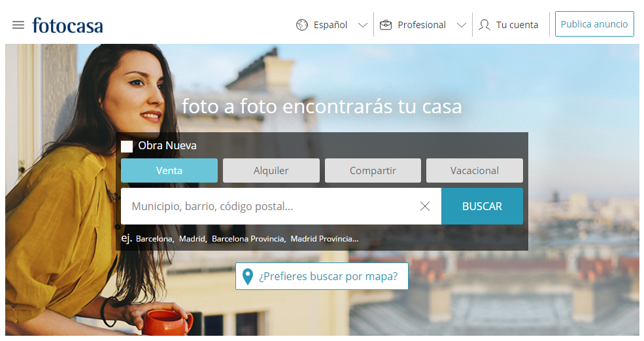Click the user account icon

pos(484,25)
